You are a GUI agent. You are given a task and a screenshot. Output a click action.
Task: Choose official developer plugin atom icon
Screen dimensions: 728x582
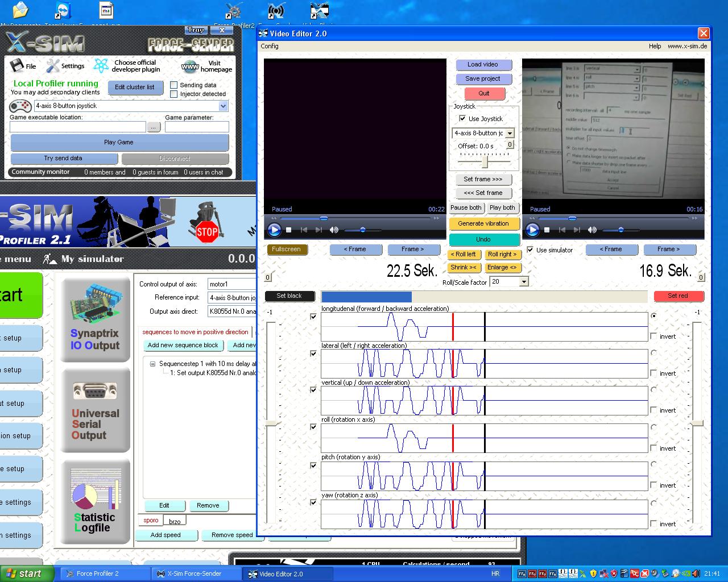click(x=101, y=65)
